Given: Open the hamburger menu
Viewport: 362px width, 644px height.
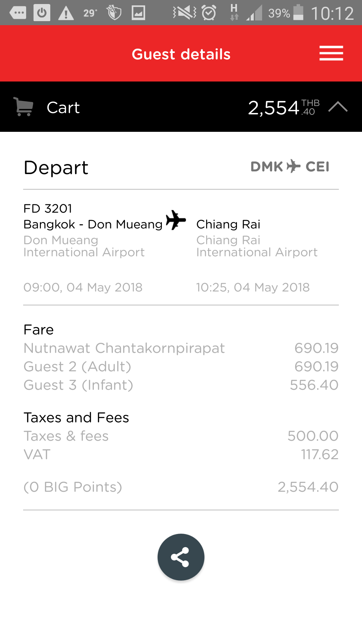Looking at the screenshot, I should point(331,53).
